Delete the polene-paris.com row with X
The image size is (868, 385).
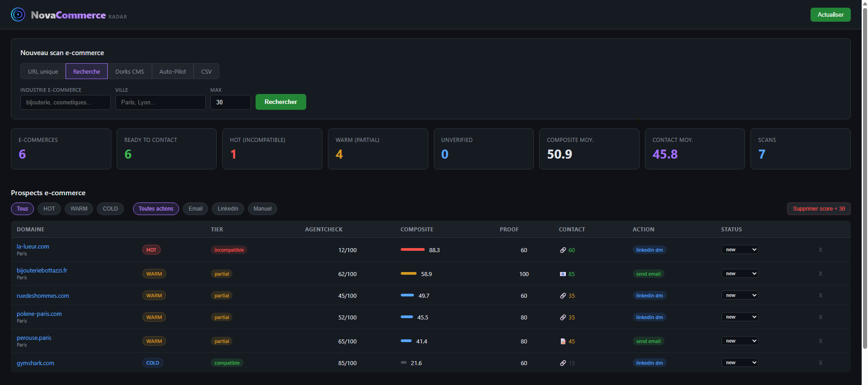coord(821,317)
